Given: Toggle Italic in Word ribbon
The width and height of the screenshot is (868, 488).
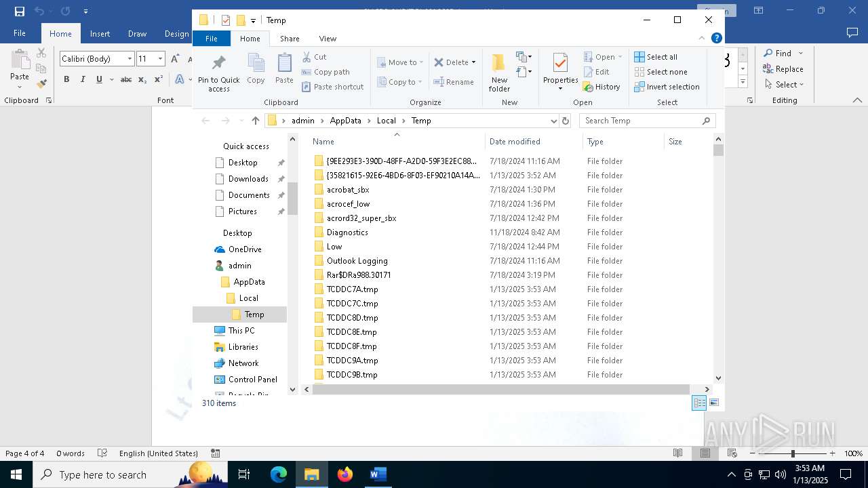Looking at the screenshot, I should (x=83, y=79).
